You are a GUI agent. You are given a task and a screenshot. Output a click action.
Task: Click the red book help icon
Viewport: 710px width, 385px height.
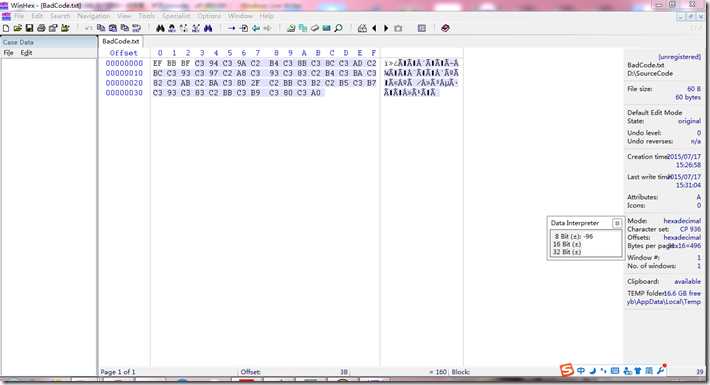[445, 28]
